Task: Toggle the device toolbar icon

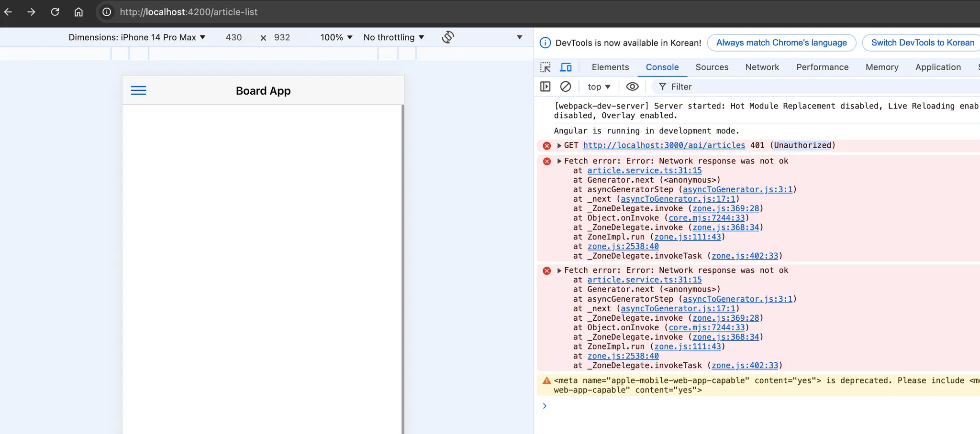Action: click(x=566, y=67)
